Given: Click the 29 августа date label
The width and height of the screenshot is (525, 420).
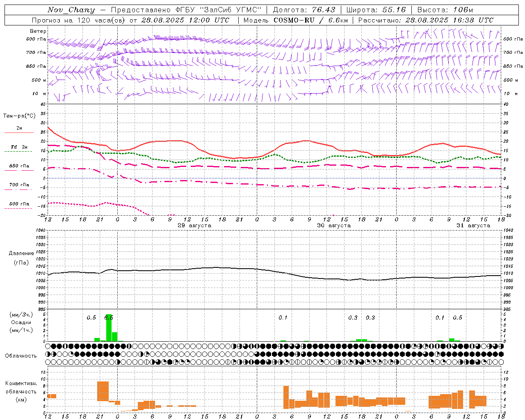Looking at the screenshot, I should pyautogui.click(x=194, y=226).
